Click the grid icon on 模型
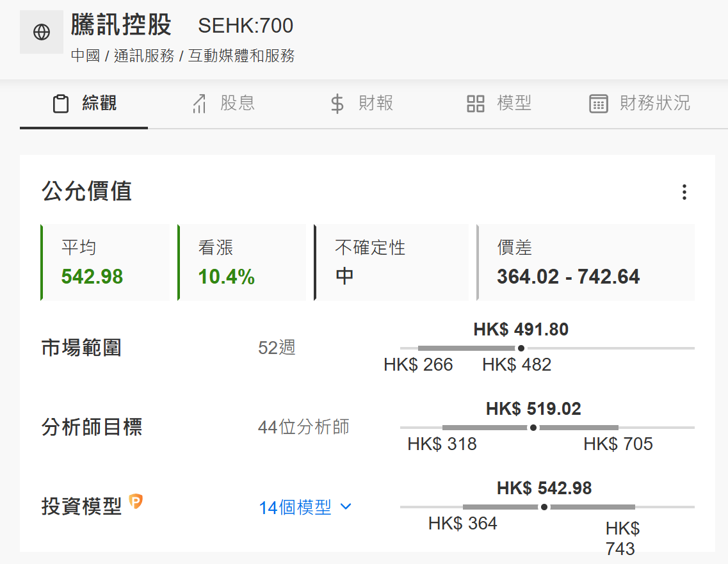Screen dimensions: 728x564 point(476,104)
